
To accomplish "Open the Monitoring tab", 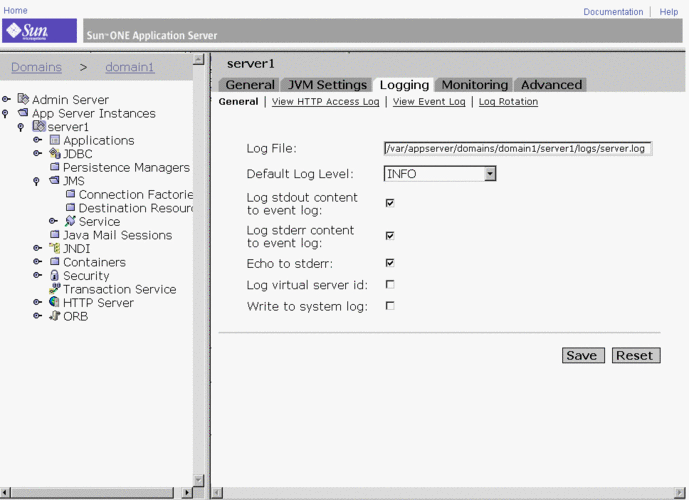I will point(475,84).
